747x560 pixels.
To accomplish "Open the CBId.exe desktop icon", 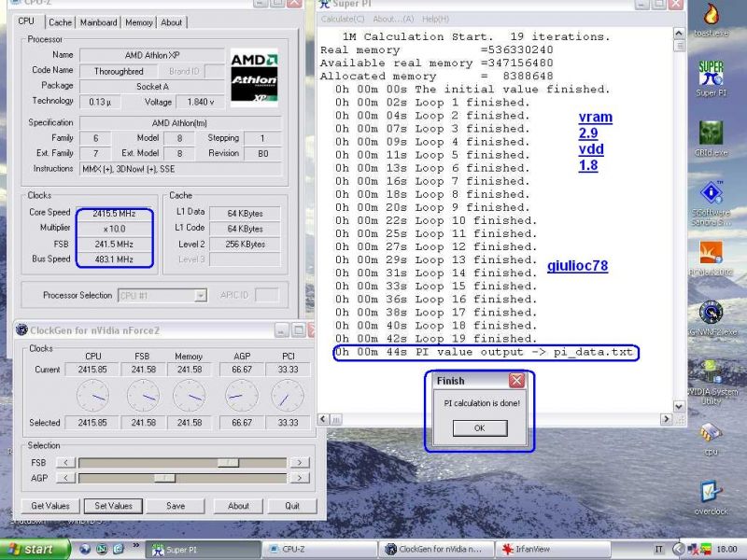I will [712, 134].
